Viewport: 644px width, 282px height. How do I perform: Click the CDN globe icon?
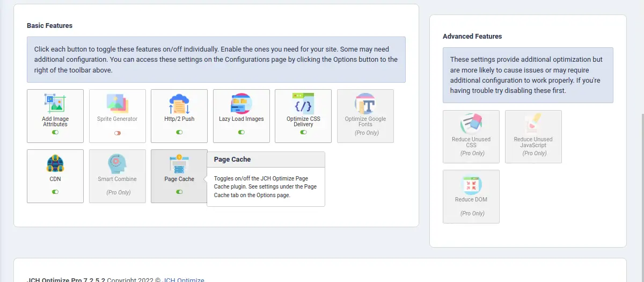[x=55, y=163]
